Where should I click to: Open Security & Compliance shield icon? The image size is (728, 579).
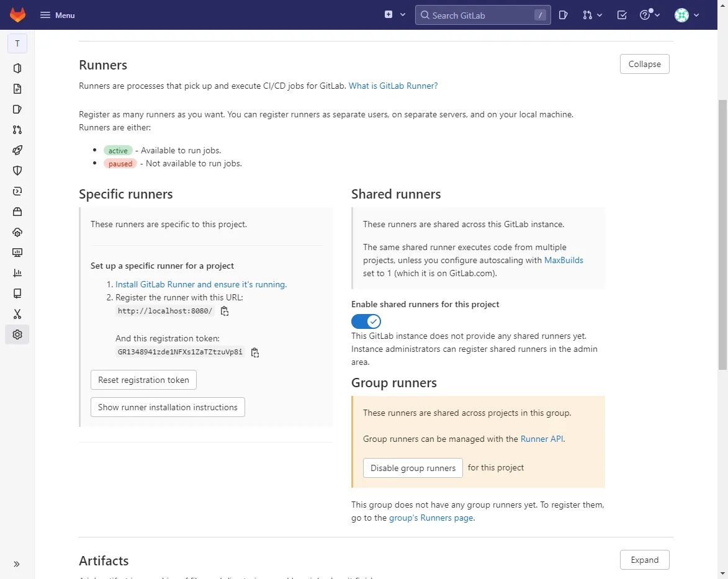17,171
